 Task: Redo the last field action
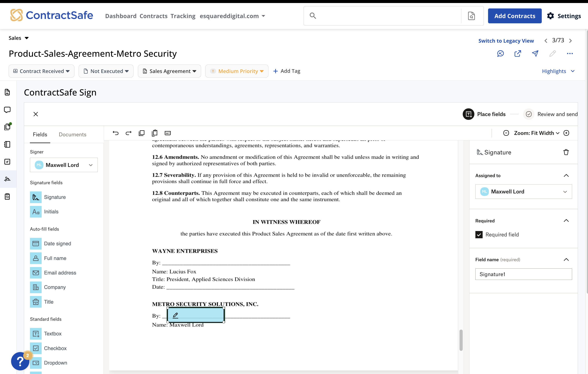pyautogui.click(x=128, y=133)
